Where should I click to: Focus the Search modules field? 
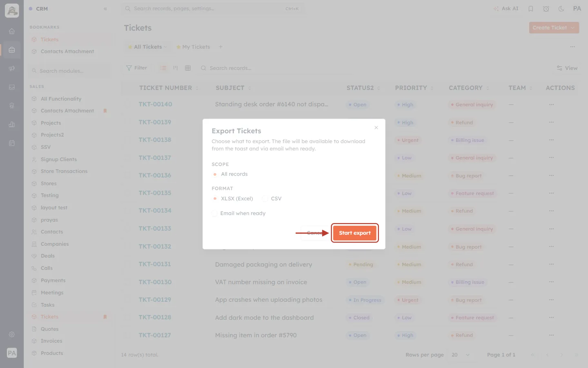coord(70,71)
